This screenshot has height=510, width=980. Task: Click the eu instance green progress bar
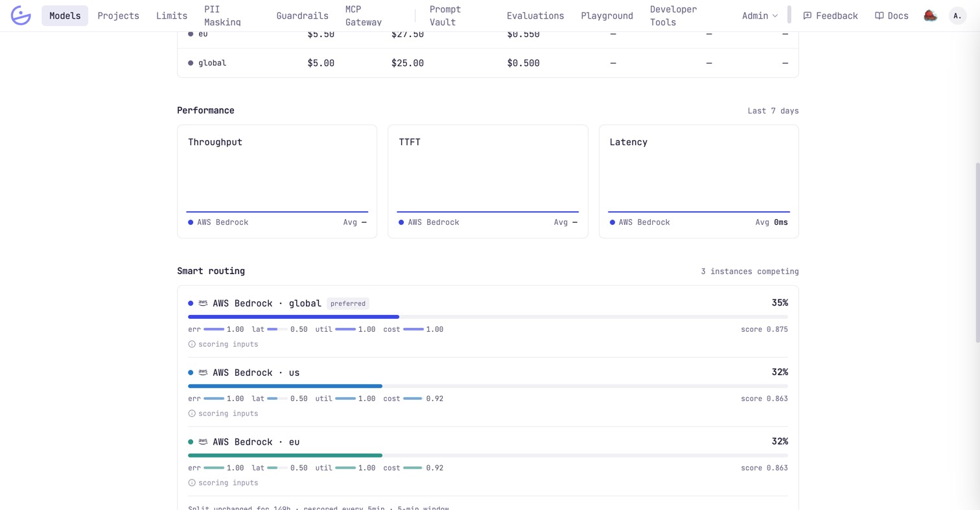(x=285, y=456)
